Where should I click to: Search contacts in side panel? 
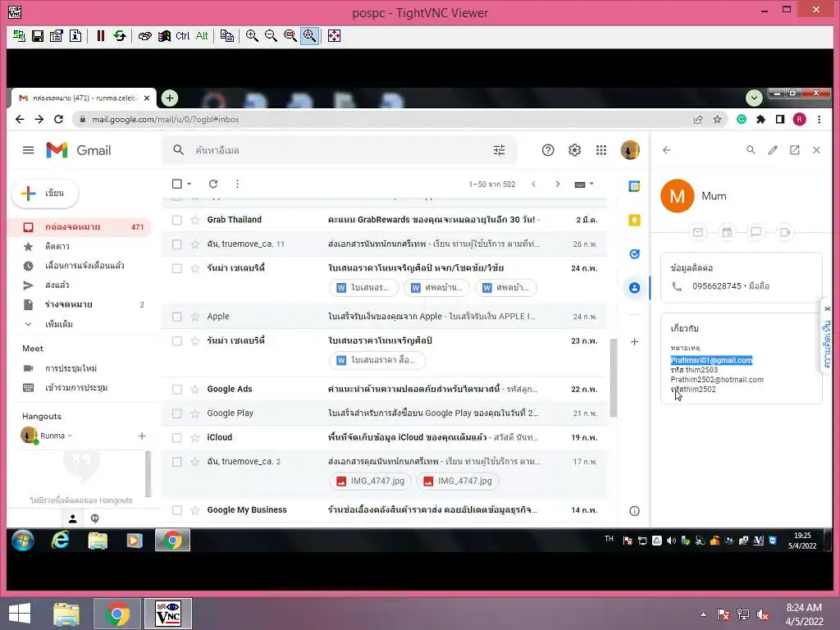[751, 150]
